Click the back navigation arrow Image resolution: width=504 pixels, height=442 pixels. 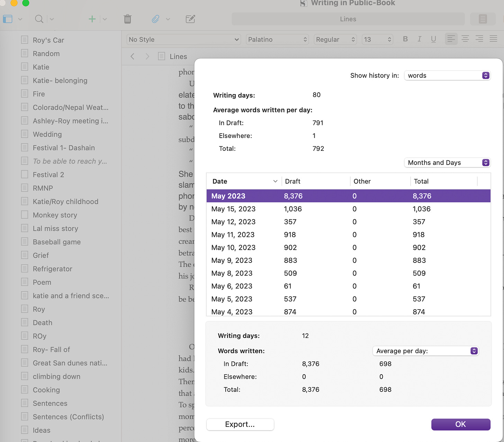(x=132, y=56)
